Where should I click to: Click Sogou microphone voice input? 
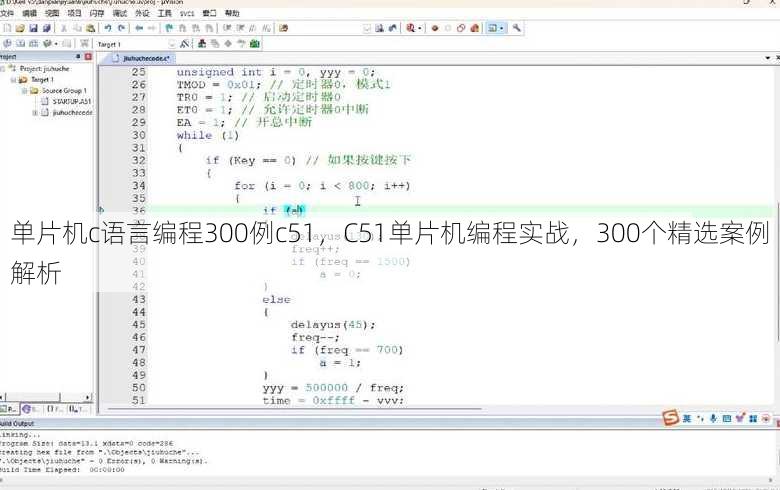pyautogui.click(x=713, y=418)
